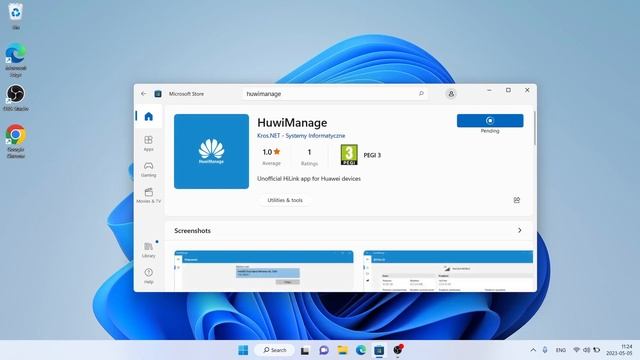This screenshot has height=360, width=640.
Task: Open Edge from the taskbar
Action: (361, 350)
